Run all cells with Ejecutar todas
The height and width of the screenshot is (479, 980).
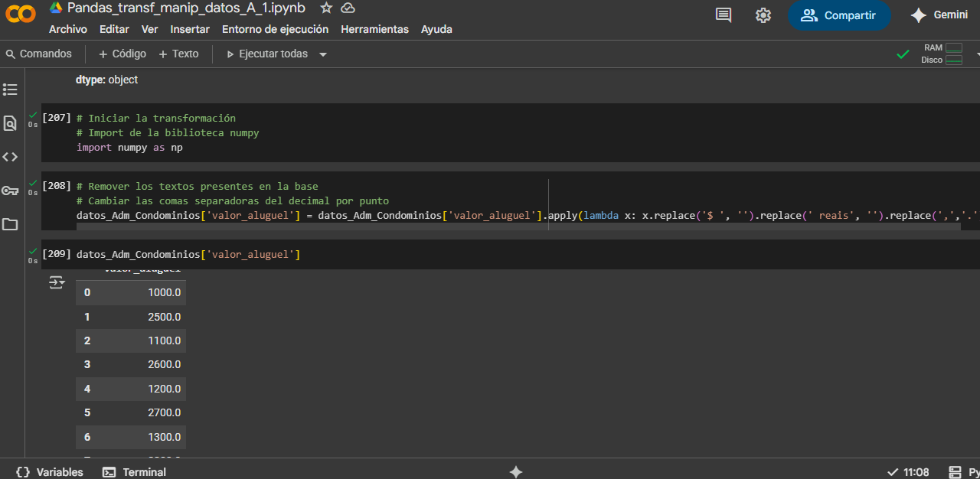[x=267, y=54]
